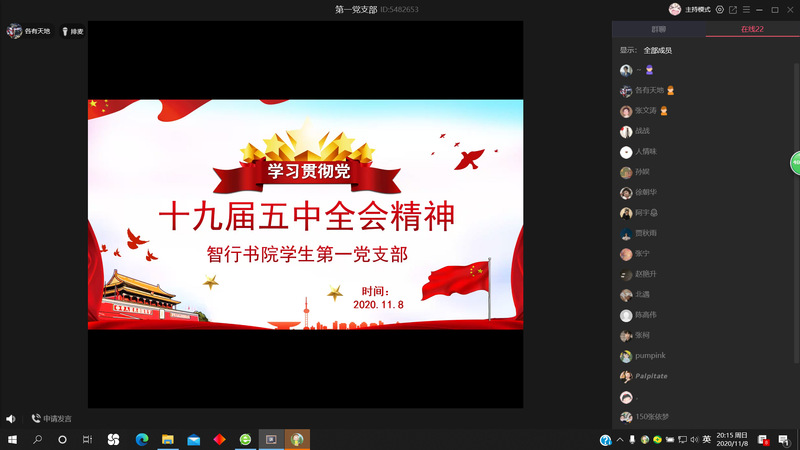
Task: Click the system tray volume icon
Action: (694, 439)
